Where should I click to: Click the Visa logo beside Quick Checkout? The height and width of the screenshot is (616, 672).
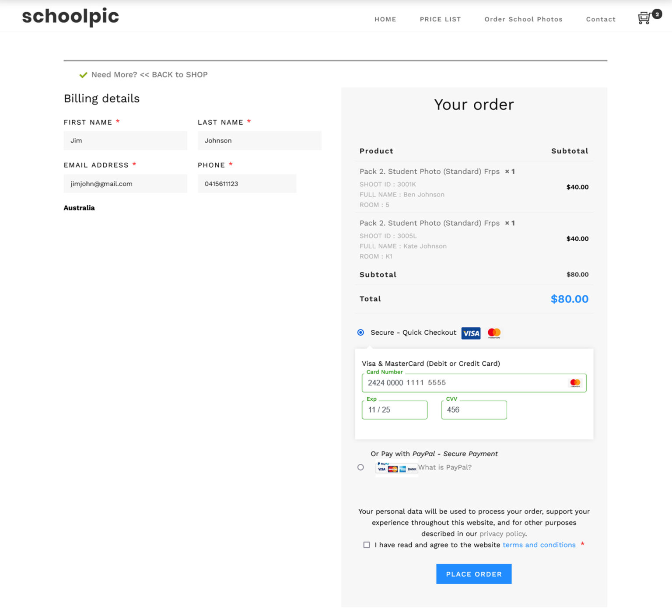click(471, 333)
